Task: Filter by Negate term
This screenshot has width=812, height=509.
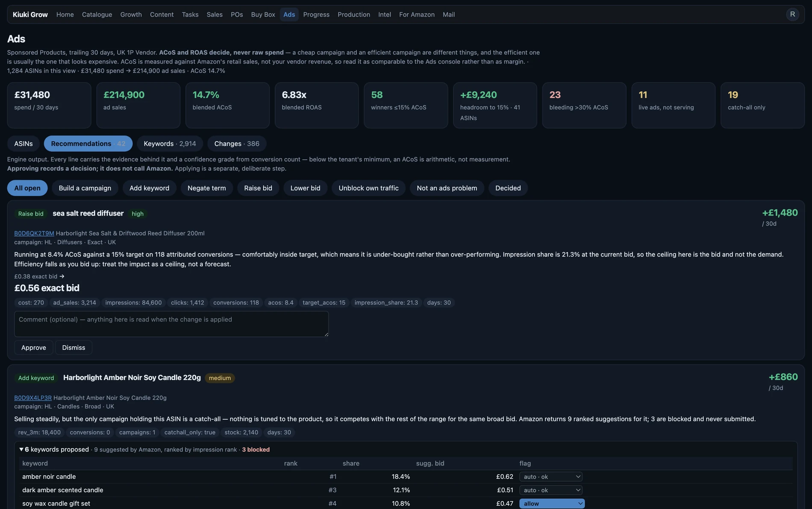Action: [207, 188]
